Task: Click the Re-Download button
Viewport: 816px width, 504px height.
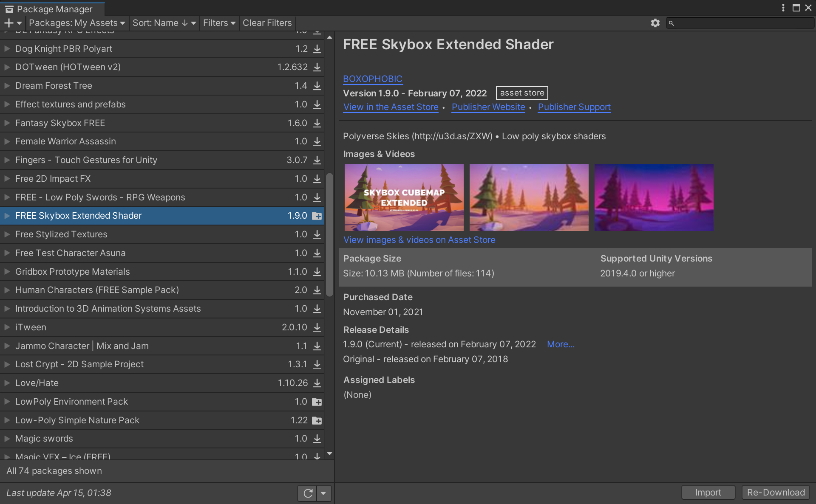Action: point(776,493)
